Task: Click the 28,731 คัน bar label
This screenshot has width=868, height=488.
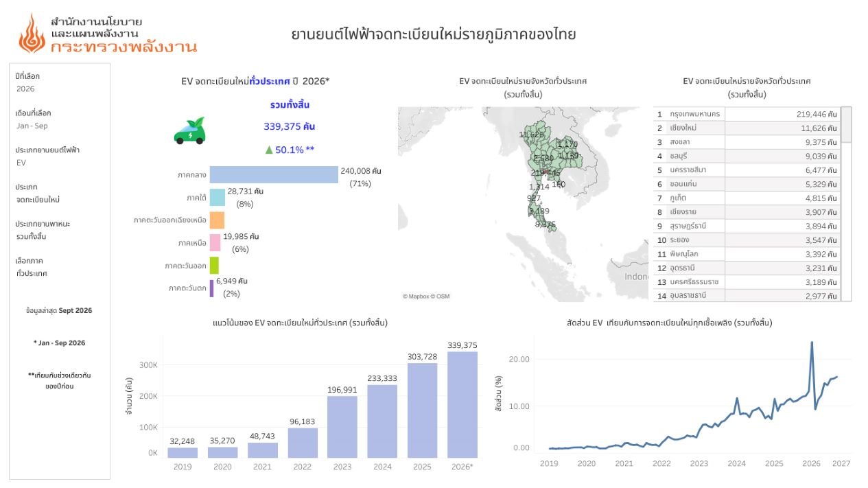Action: click(245, 191)
